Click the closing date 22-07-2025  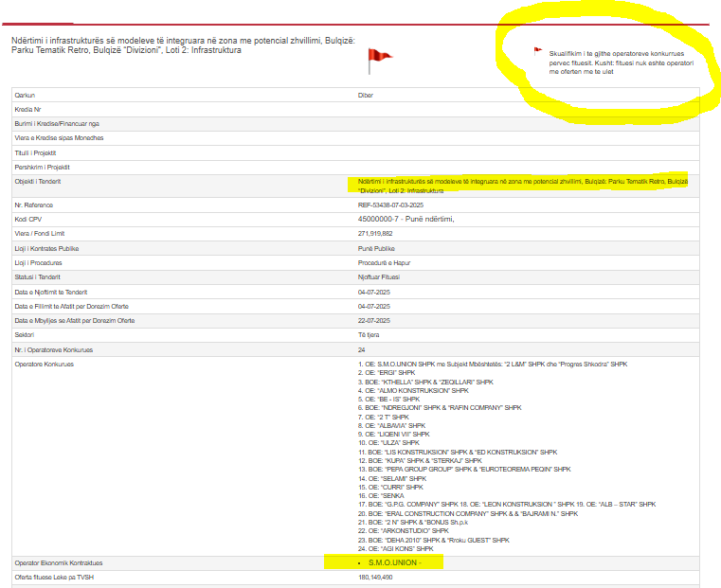[374, 320]
